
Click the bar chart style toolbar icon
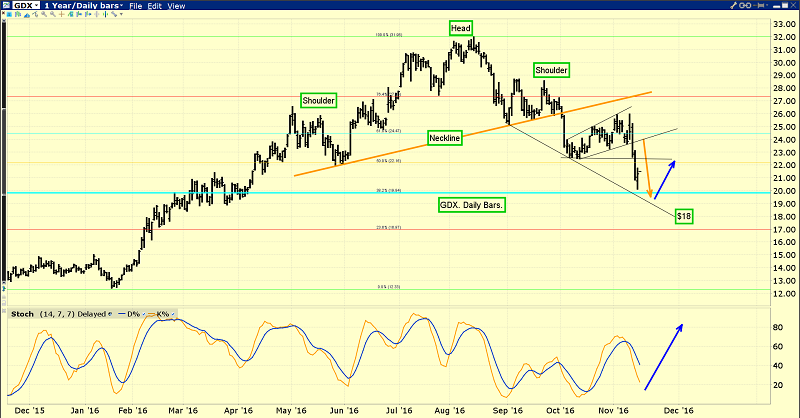tap(18, 14)
